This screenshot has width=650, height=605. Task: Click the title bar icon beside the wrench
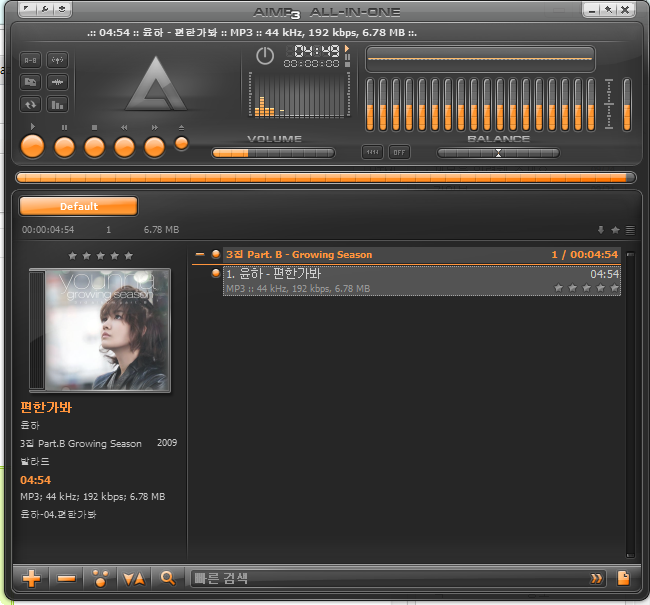pos(62,9)
